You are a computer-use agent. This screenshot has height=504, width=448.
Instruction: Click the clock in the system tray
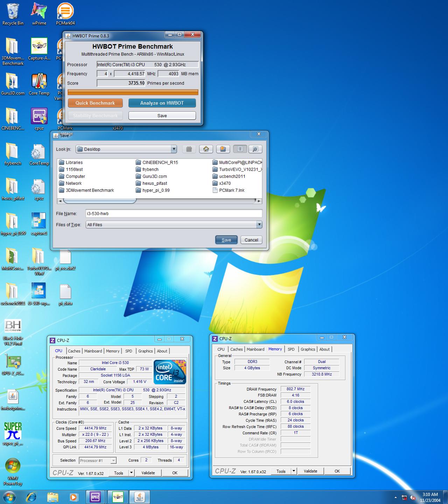[x=430, y=497]
